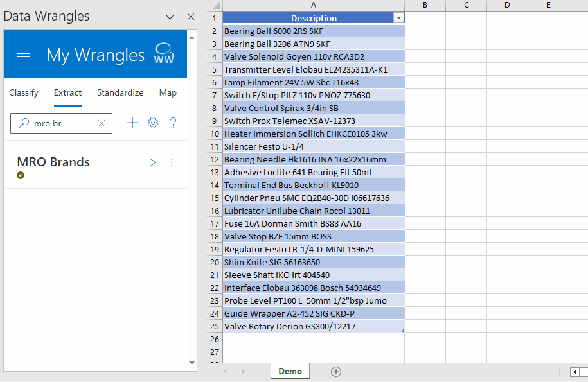Add a new worksheet
Screen dimensions: 588x382
pyautogui.click(x=336, y=372)
